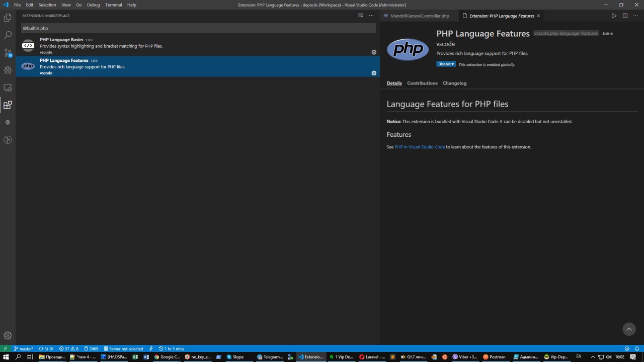The image size is (644, 362).
Task: Click manage gear for PHP Language Basics
Action: pos(374,52)
